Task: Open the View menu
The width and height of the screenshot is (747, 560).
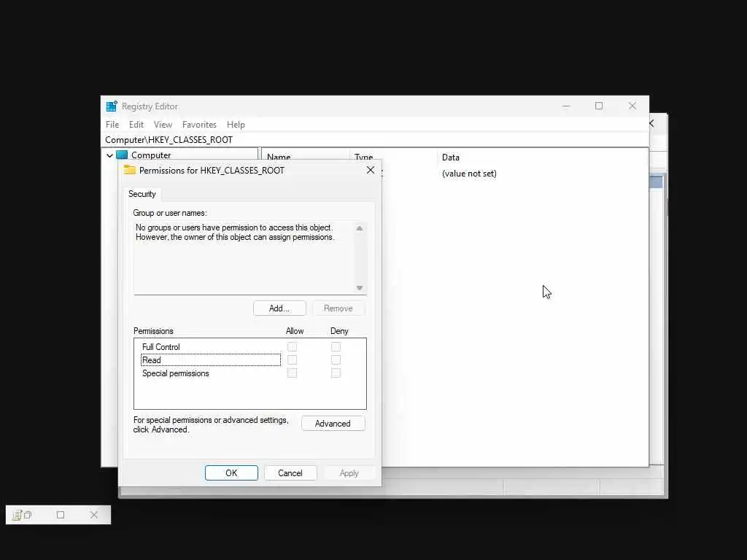Action: click(x=163, y=124)
